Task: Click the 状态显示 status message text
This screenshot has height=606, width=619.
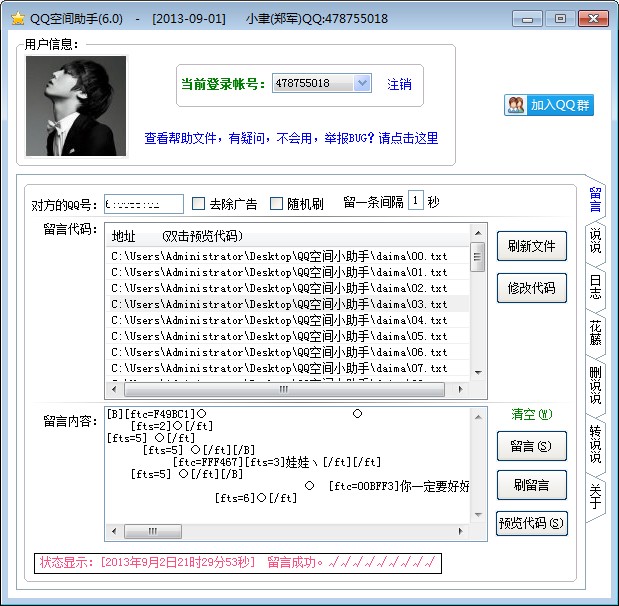Action: pos(238,562)
